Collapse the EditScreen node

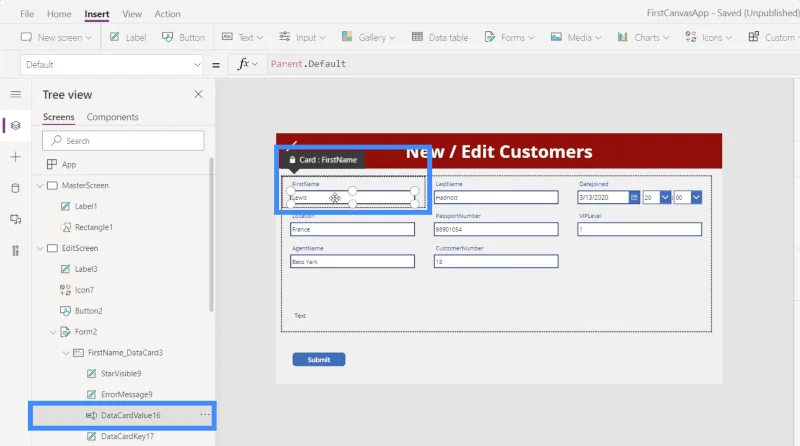click(x=40, y=249)
